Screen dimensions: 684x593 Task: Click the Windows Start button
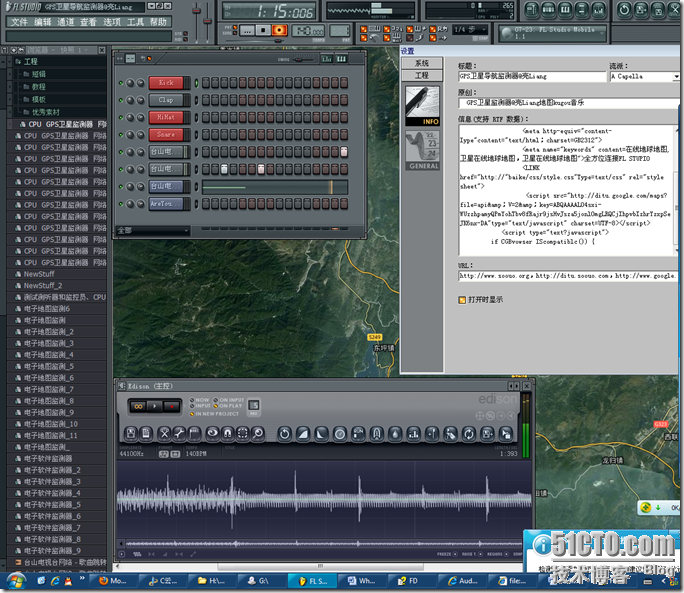(x=16, y=581)
